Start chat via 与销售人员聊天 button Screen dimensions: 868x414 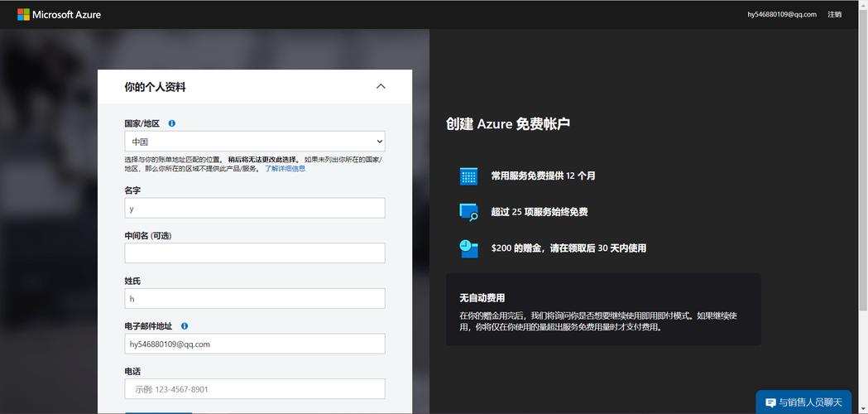point(803,402)
